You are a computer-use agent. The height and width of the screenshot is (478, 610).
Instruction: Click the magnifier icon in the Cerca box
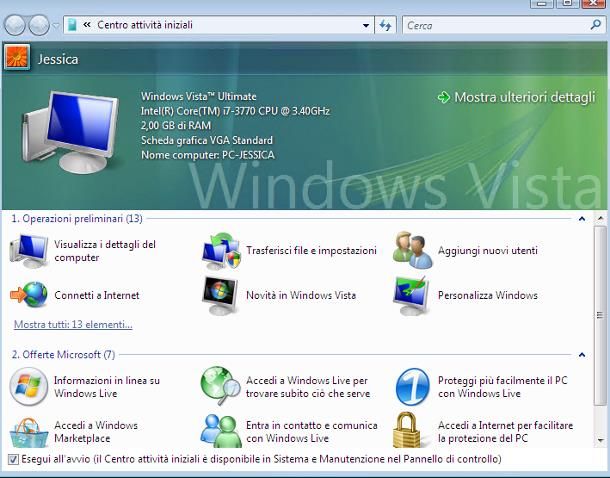point(595,25)
